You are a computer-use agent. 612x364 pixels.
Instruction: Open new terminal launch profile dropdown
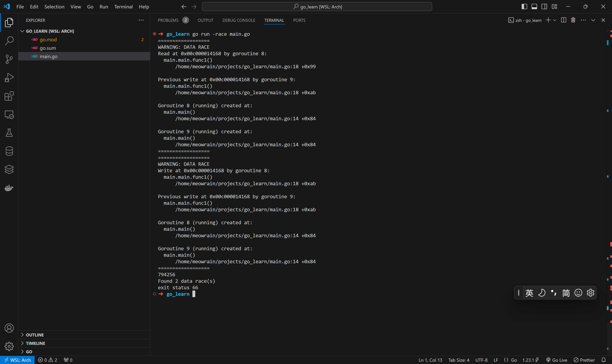[x=555, y=20]
